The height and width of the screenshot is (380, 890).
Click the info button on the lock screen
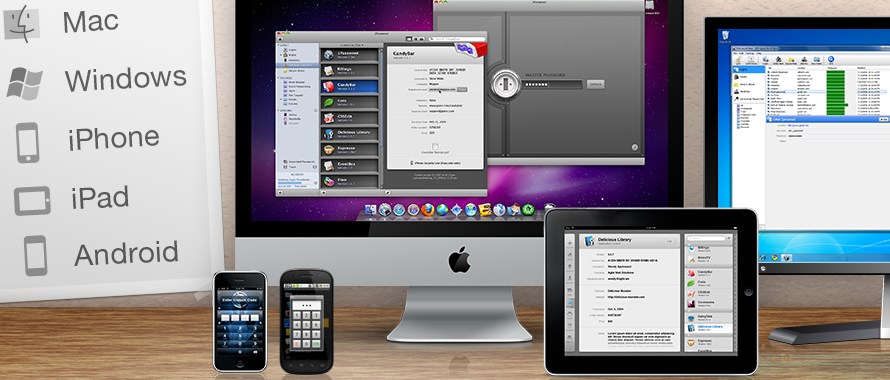tap(635, 148)
